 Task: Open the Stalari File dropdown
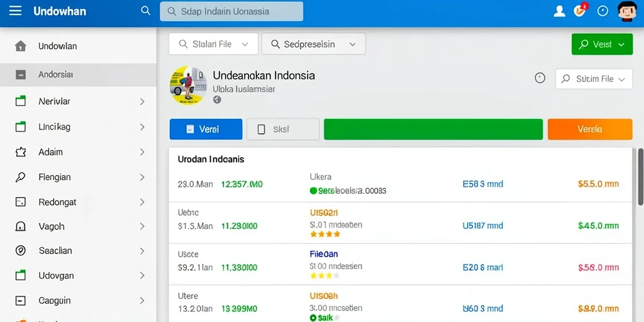(x=214, y=44)
